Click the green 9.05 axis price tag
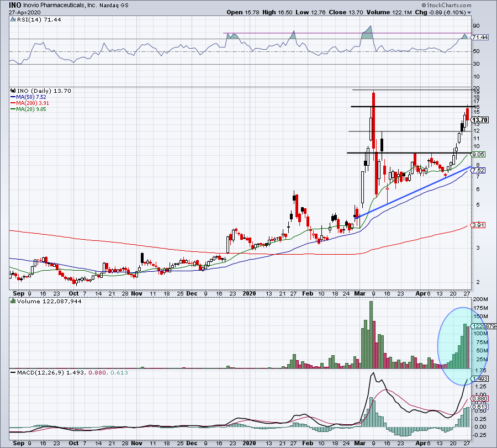Screen dimensions: 497x448 [478, 155]
